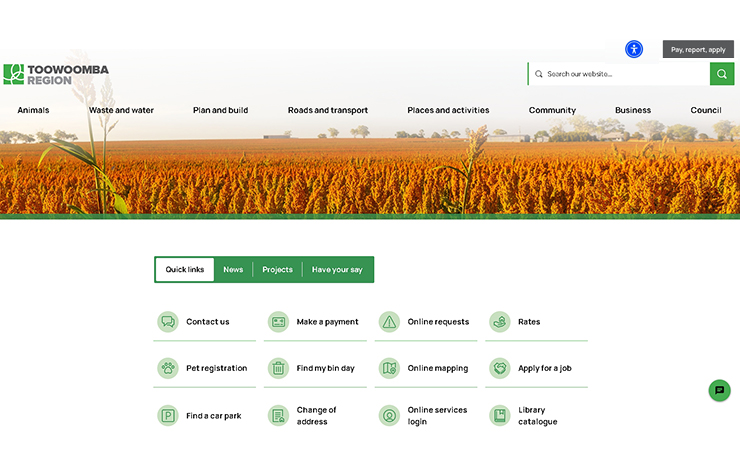
Task: Click the Rates hand-coin icon
Action: (500, 322)
